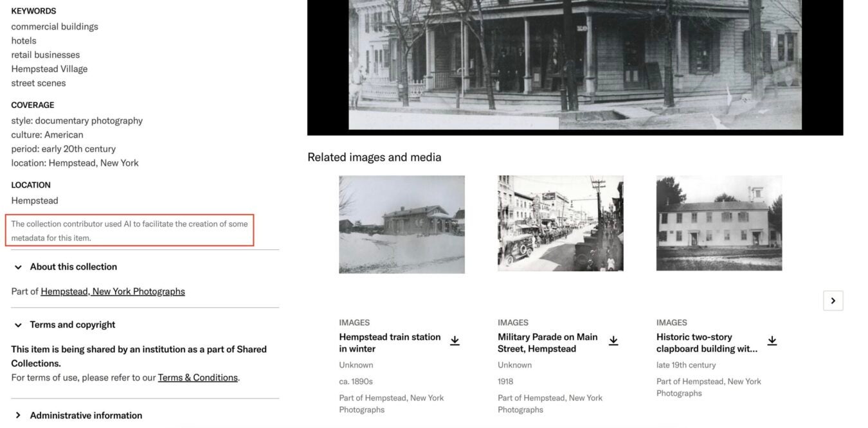Click the next arrow in related media carousel
Viewport: 868px width, 428px height.
coord(833,300)
